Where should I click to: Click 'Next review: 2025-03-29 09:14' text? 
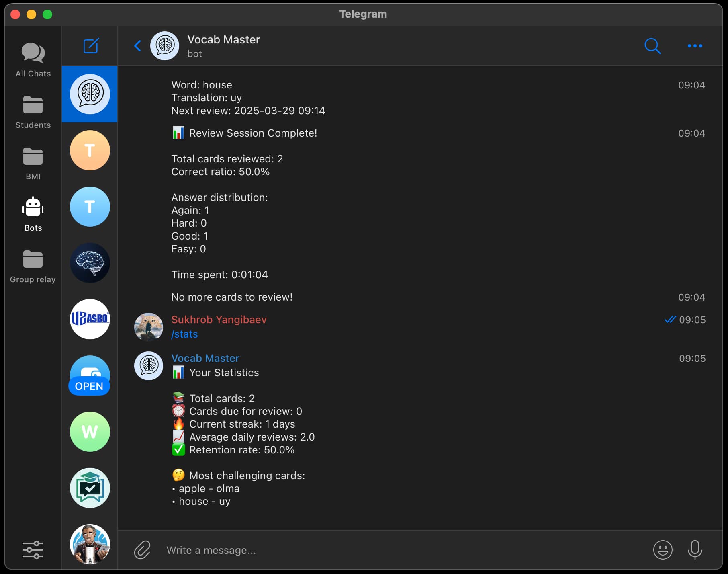248,111
